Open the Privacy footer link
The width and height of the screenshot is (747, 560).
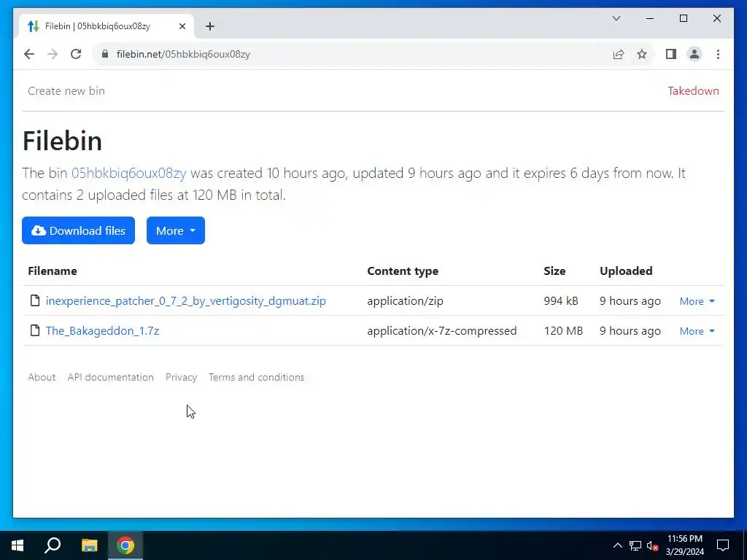181,377
